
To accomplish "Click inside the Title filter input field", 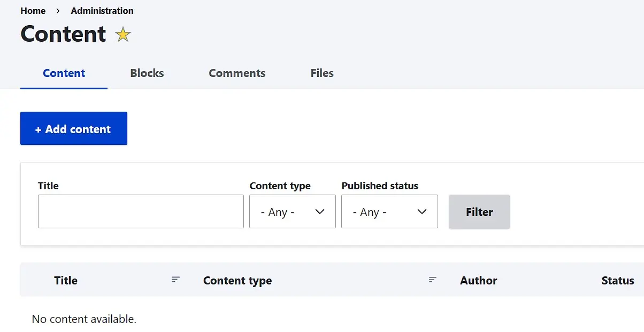I will 140,211.
